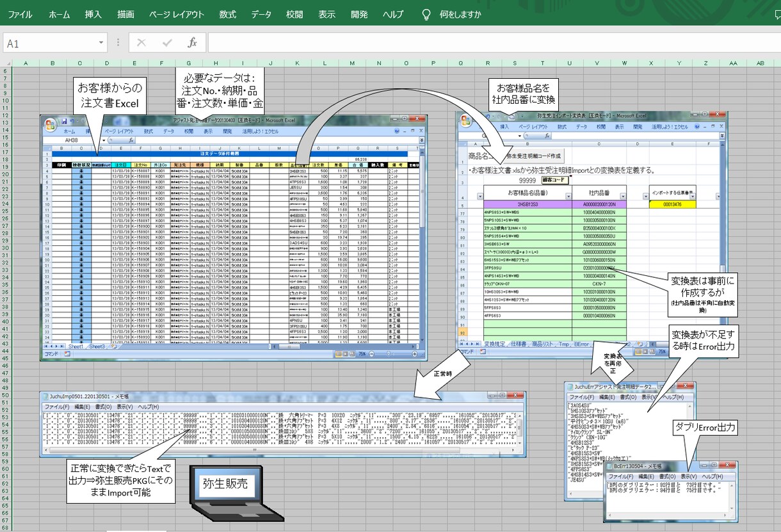Click the zoom slider in アジャスト発注 window

tap(390, 353)
